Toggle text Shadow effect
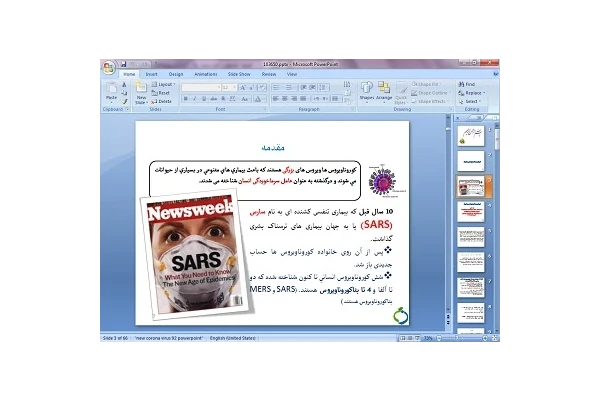 pyautogui.click(x=223, y=99)
